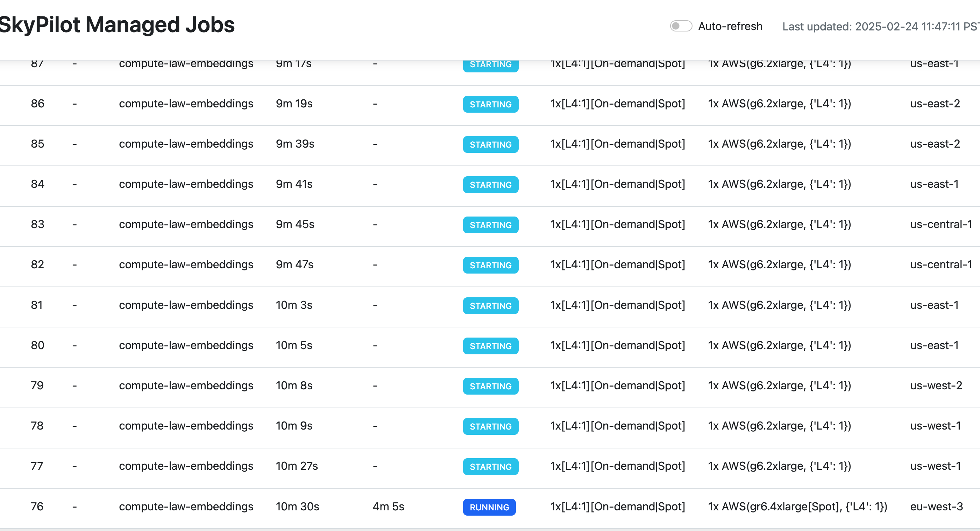Click eu-west-3 region in job 76 row

[x=936, y=506]
